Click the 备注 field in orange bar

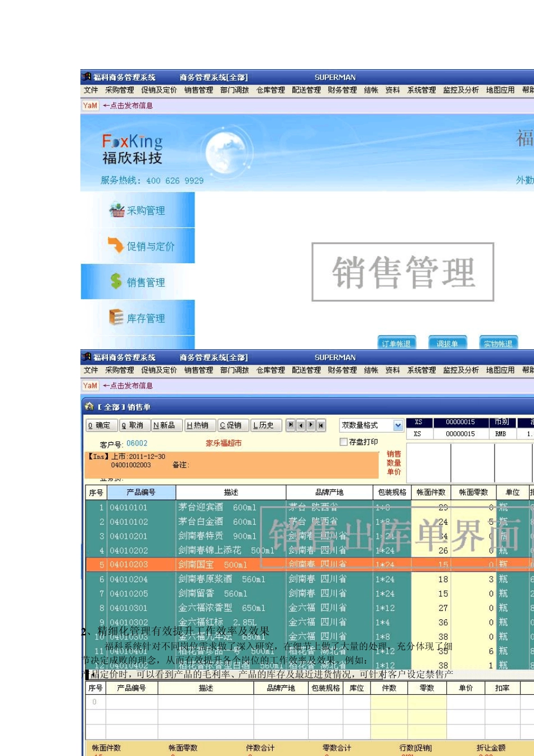point(181,465)
